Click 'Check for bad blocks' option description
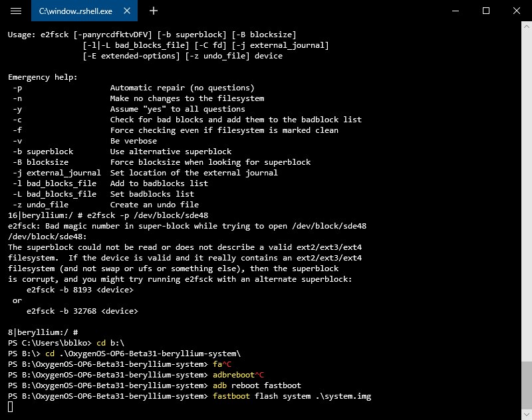Viewport: 532px width, 420px height. [x=236, y=120]
